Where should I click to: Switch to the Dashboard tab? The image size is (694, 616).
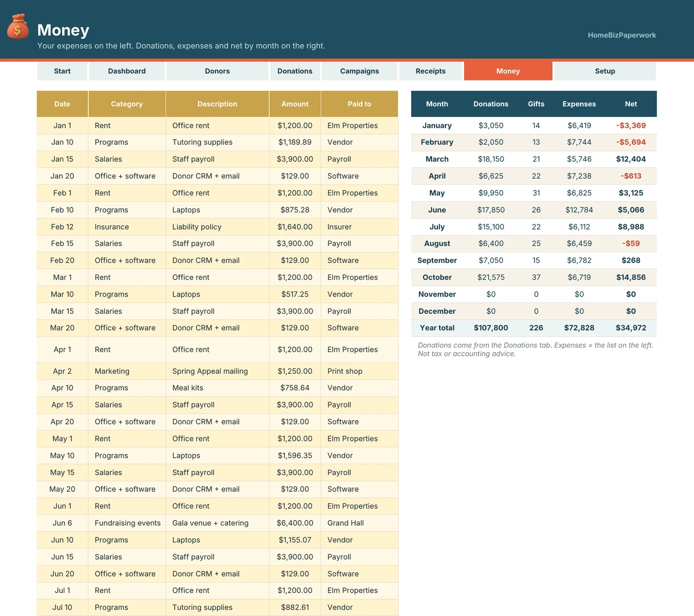[x=127, y=71]
